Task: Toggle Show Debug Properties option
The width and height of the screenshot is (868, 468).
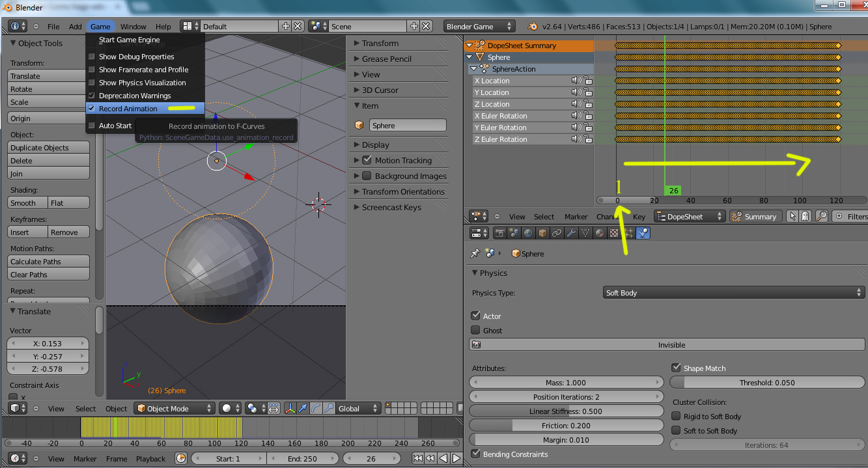Action: [137, 57]
